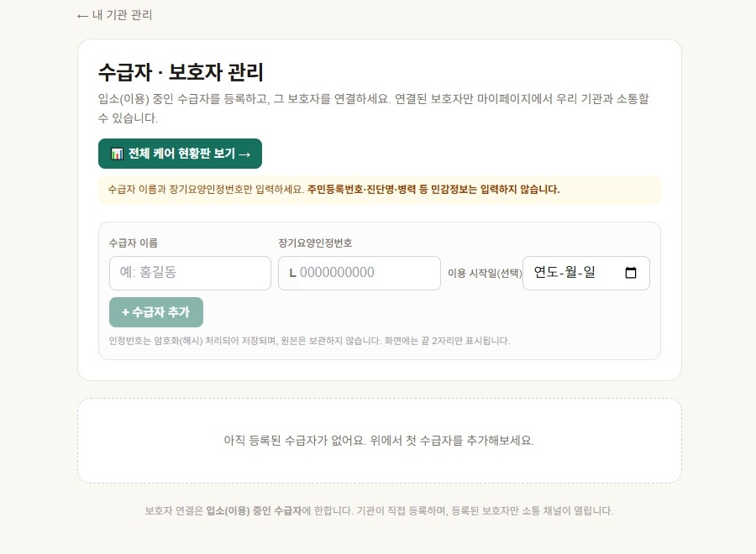The width and height of the screenshot is (756, 554).
Task: Focus the '수급자 이름' input field
Action: click(190, 273)
